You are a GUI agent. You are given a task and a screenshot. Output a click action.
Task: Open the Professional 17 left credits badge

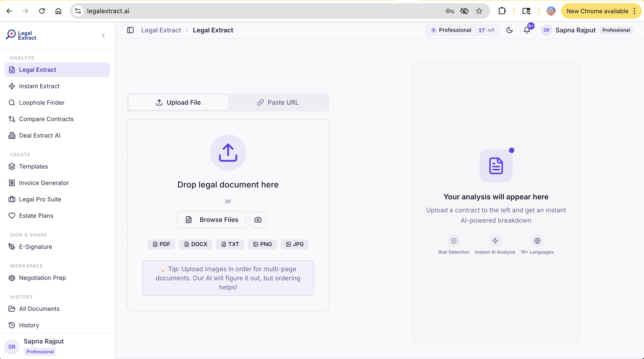(x=463, y=30)
